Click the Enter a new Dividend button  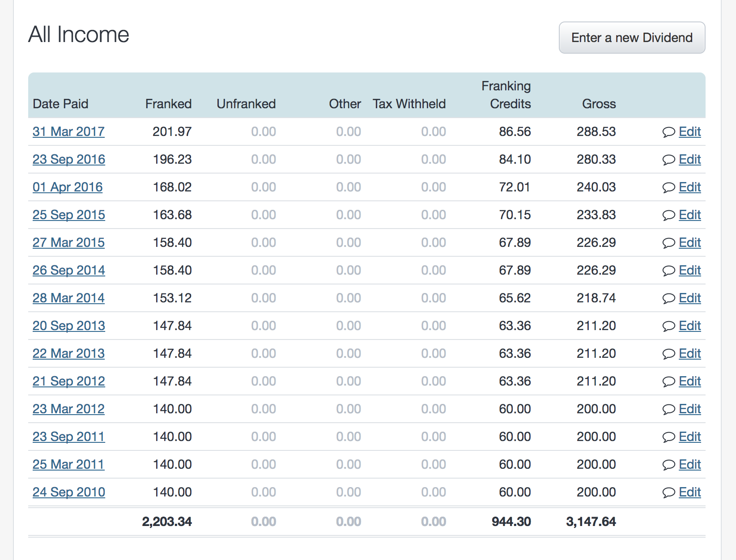[631, 38]
